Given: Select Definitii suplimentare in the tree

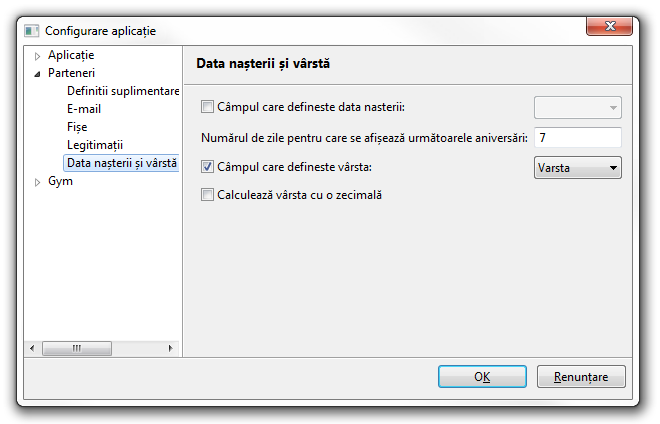Looking at the screenshot, I should pyautogui.click(x=122, y=91).
